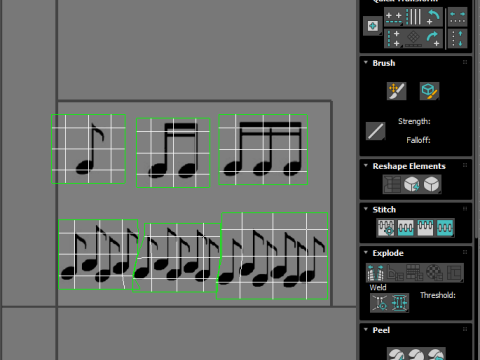Click the Relax custom icon
Viewport: 480px width, 360px height.
(432, 184)
